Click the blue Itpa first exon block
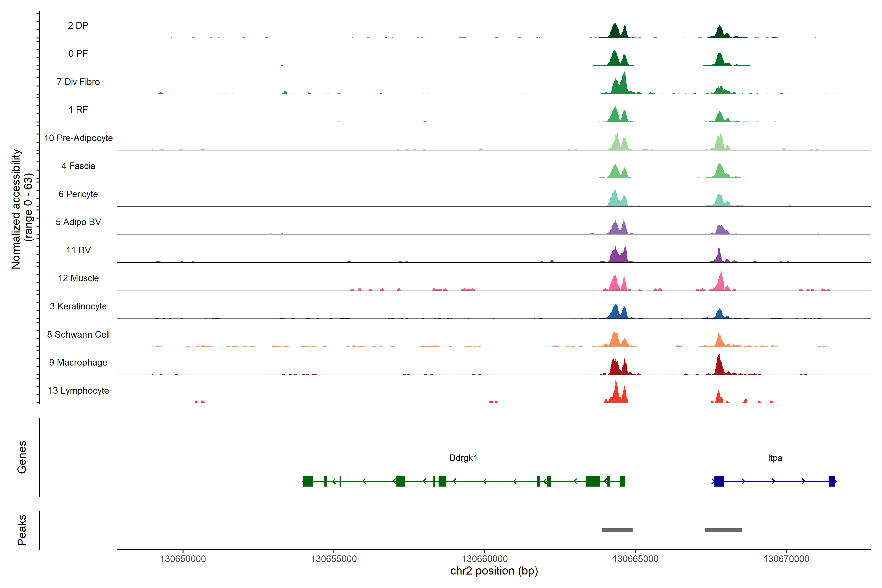This screenshot has height=588, width=882. click(719, 481)
